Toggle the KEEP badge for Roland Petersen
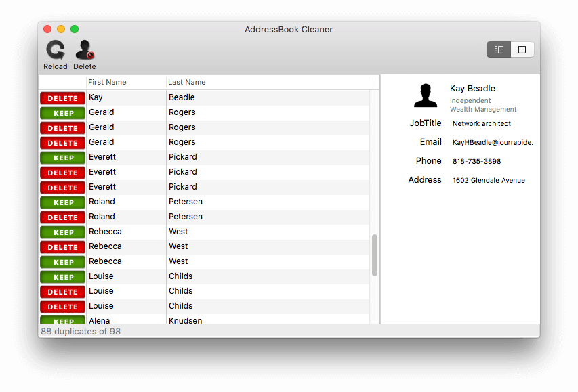Image resolution: width=578 pixels, height=392 pixels. pos(62,202)
